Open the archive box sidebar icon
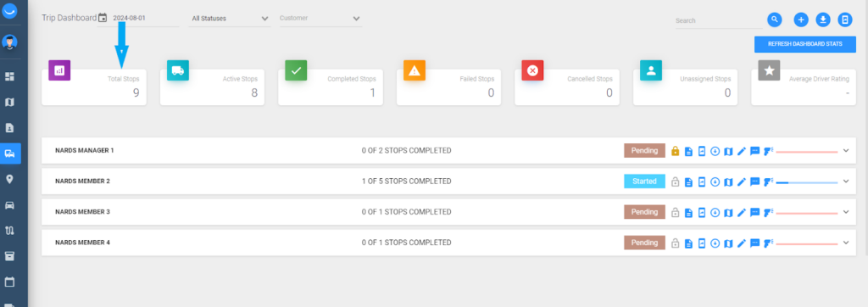The image size is (868, 307). pyautogui.click(x=9, y=256)
